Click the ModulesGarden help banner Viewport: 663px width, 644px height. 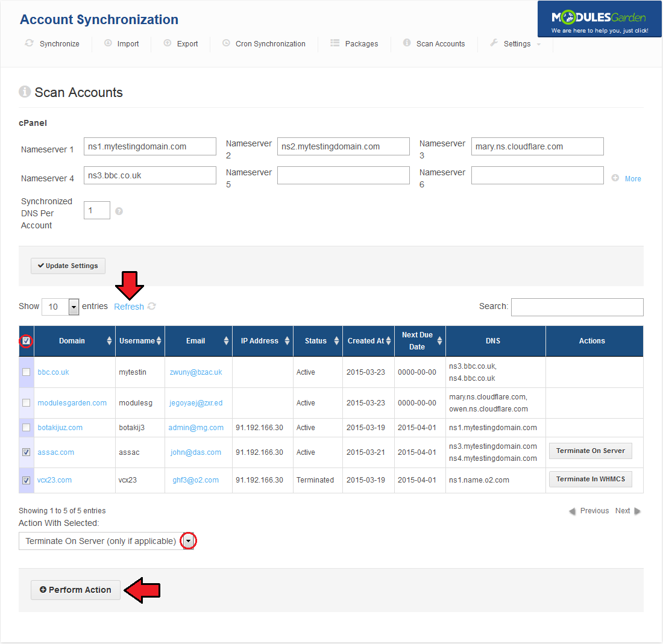pos(599,19)
